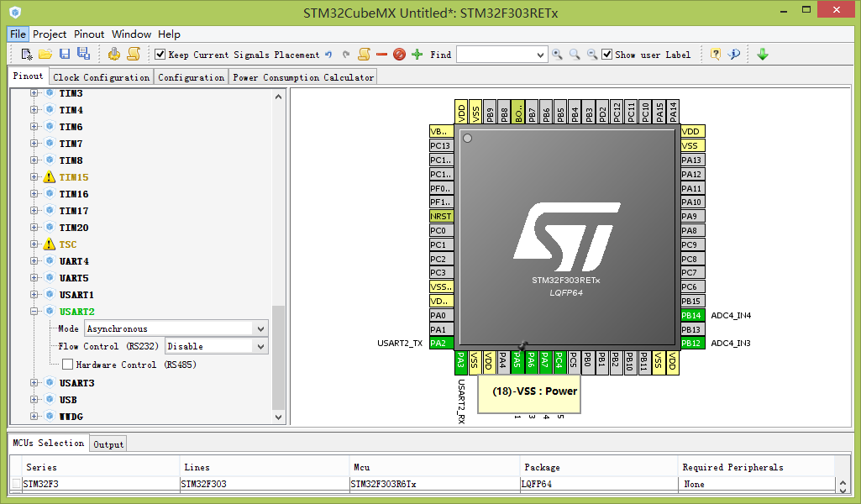The width and height of the screenshot is (861, 504).
Task: Collapse the USART2 tree node
Action: (x=34, y=312)
